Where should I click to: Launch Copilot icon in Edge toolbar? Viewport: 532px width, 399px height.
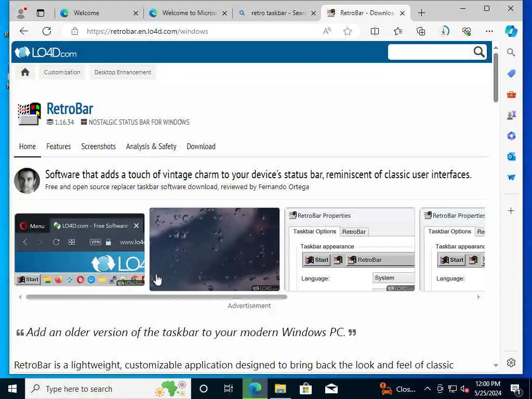tap(511, 31)
